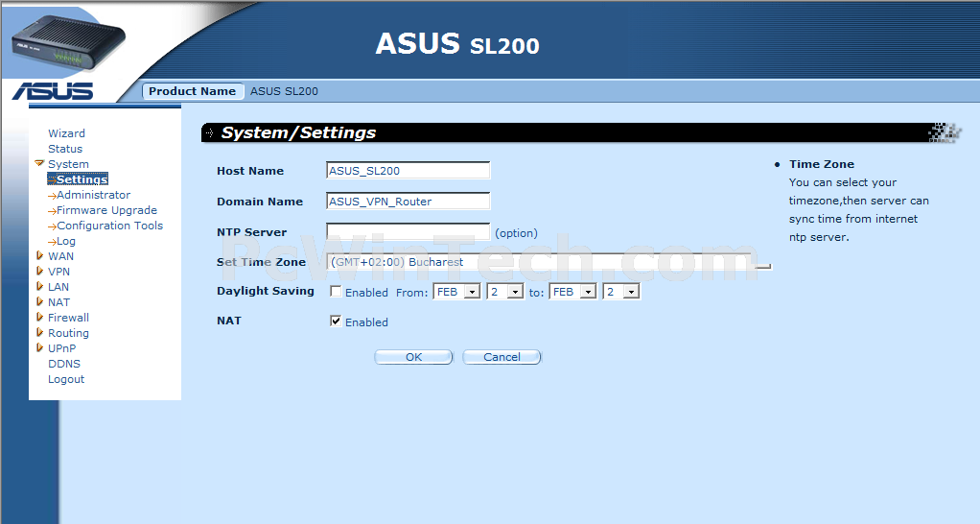Click the 'ASUS SL200' product name text
This screenshot has width=980, height=524.
tap(285, 91)
